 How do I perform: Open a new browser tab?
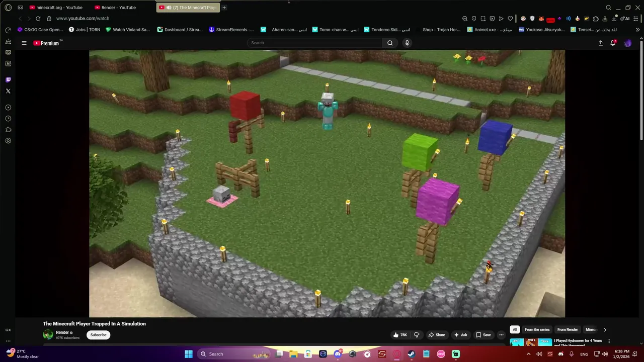[x=224, y=8]
